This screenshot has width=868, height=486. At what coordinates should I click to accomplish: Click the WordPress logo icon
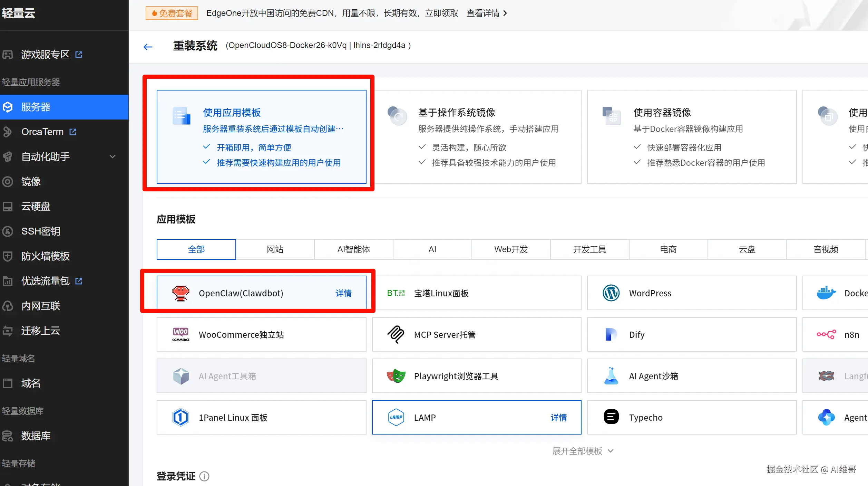click(x=611, y=293)
